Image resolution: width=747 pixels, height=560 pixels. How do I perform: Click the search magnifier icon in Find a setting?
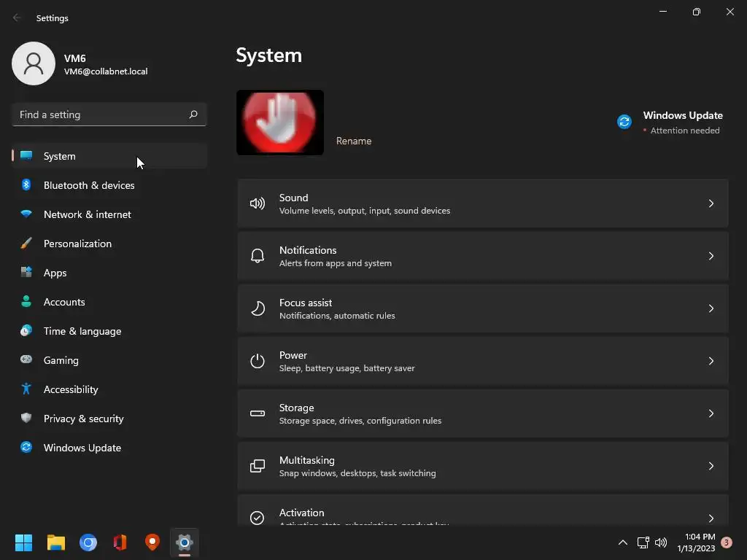click(x=193, y=114)
